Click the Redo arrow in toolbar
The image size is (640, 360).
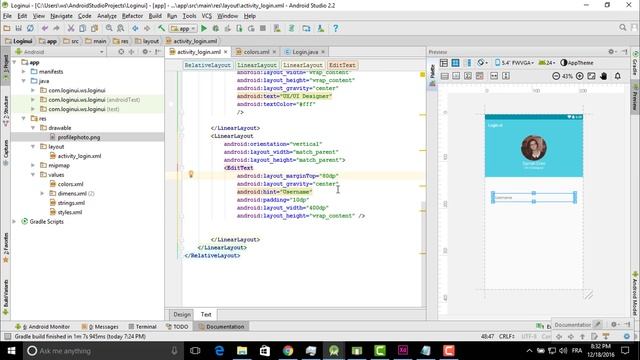(56, 28)
